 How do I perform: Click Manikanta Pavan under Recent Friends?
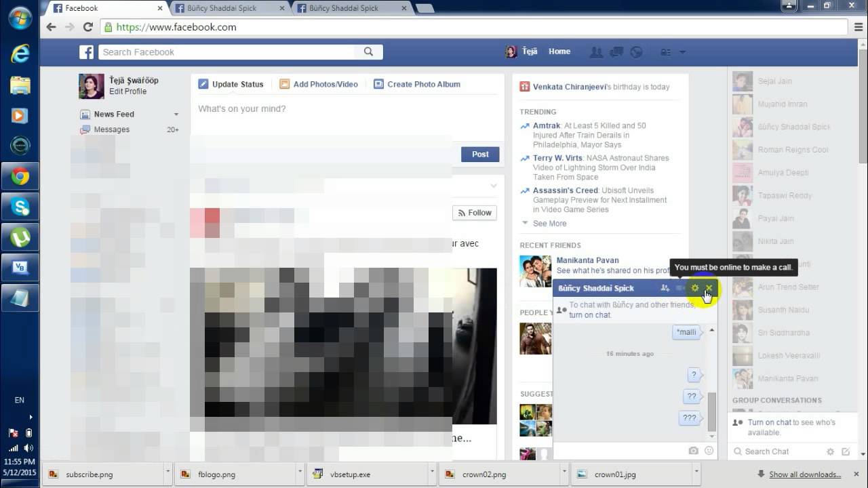587,260
